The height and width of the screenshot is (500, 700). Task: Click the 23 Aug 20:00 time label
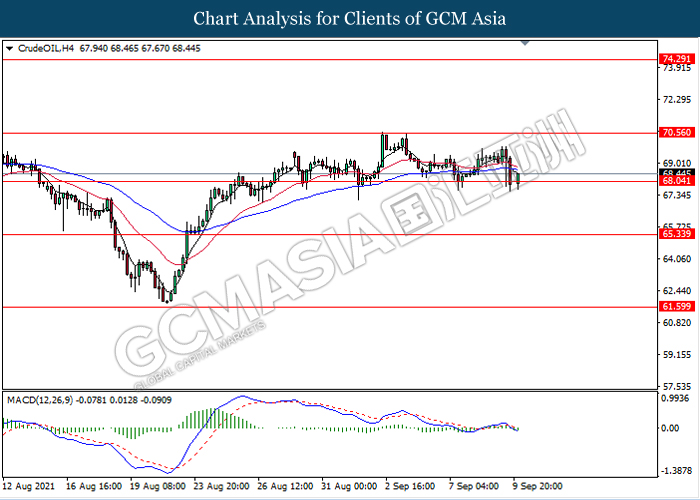tap(222, 486)
